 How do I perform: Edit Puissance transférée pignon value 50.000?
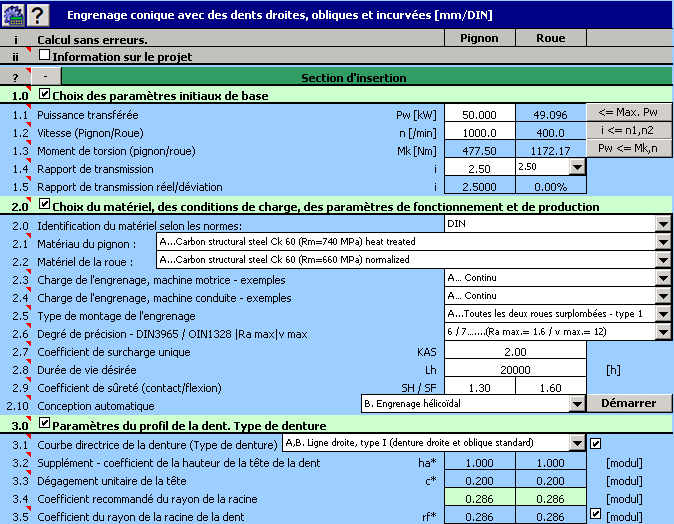click(x=480, y=114)
